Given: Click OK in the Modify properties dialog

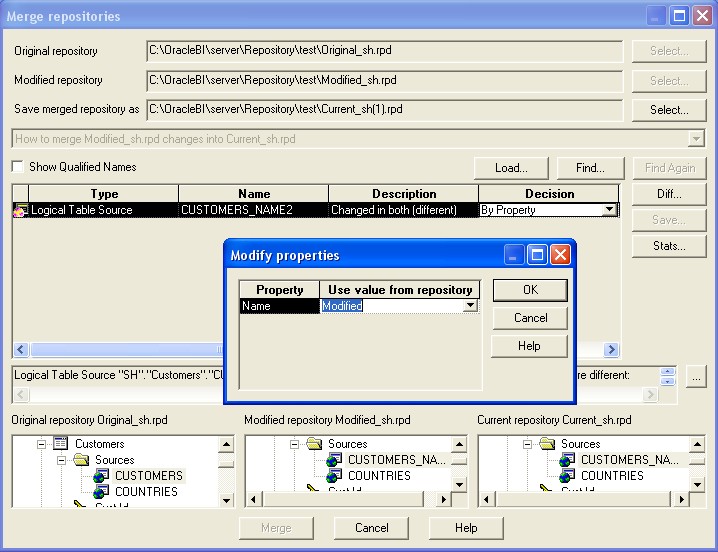Looking at the screenshot, I should tap(530, 290).
